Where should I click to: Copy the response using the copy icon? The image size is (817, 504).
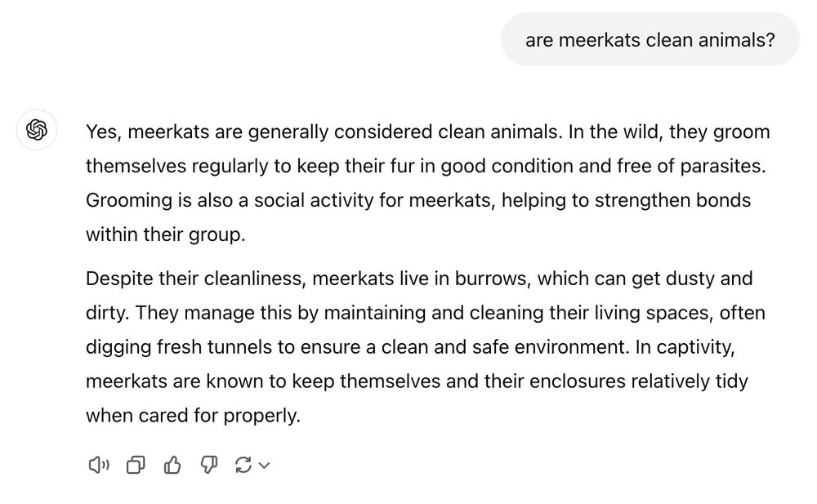(x=136, y=464)
